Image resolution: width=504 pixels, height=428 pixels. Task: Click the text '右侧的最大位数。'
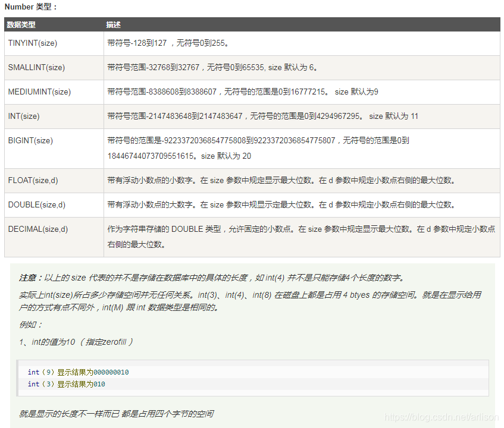pyautogui.click(x=136, y=245)
